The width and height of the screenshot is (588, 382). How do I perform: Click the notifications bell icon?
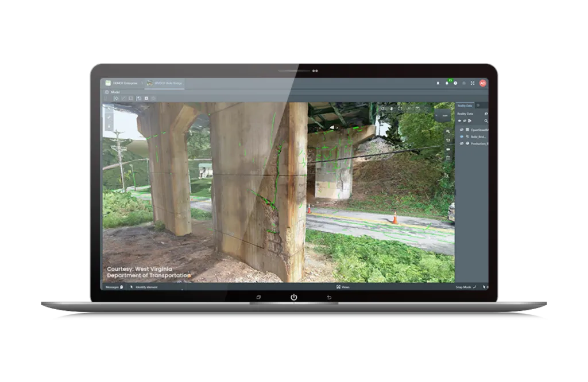tap(446, 83)
